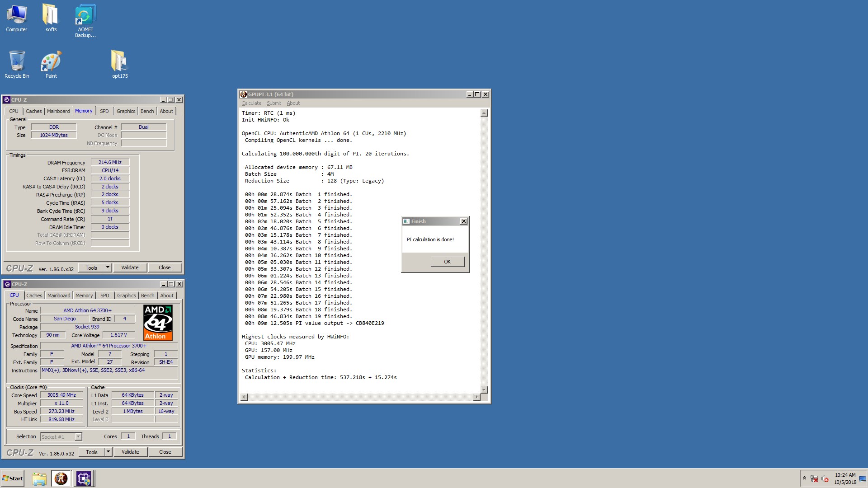Click the CPU-Z title bar icon in CPU window
The width and height of the screenshot is (868, 488).
coord(7,284)
